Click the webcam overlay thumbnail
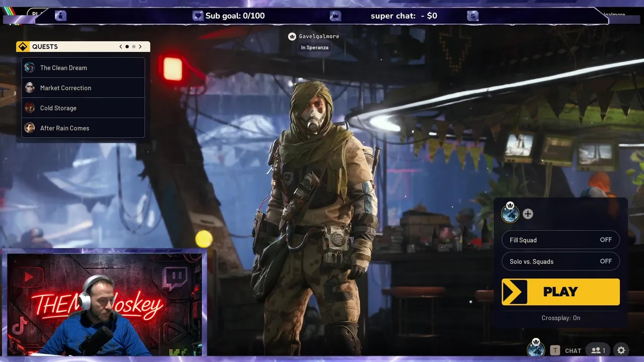This screenshot has height=362, width=644. pyautogui.click(x=105, y=305)
